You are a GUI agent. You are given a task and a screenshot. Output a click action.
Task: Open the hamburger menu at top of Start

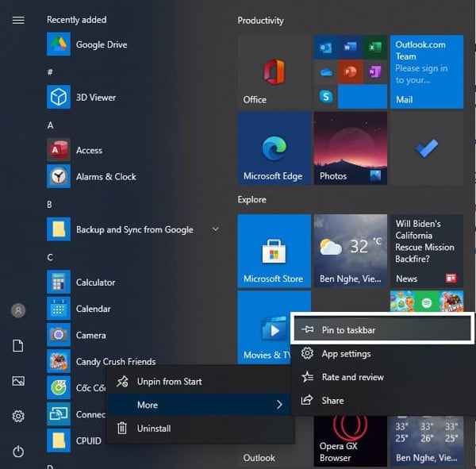[18, 20]
